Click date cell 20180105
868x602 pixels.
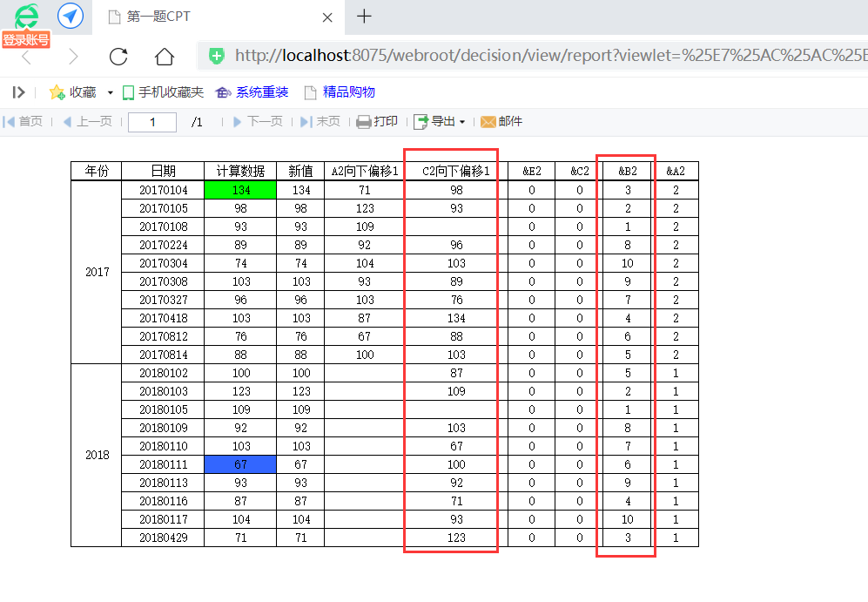point(163,409)
